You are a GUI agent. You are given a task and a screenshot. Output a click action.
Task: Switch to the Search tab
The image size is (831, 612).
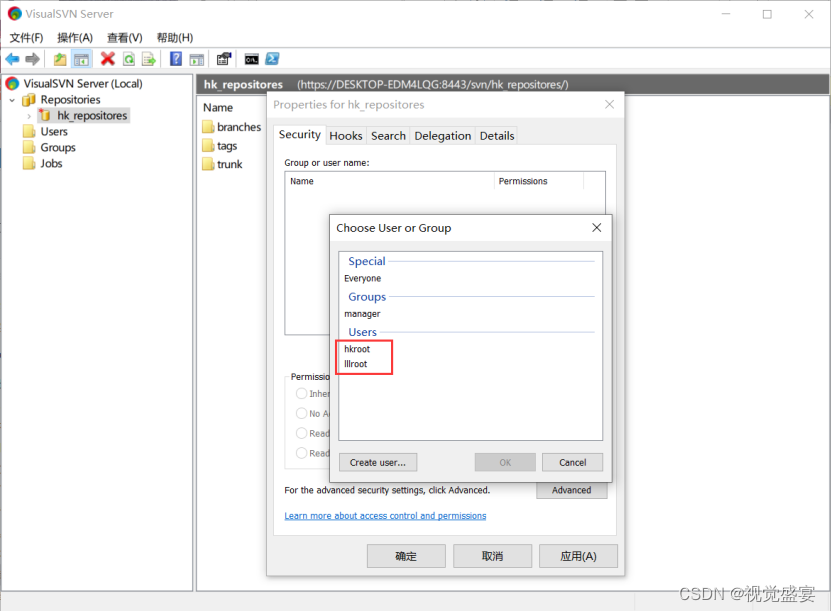[x=388, y=136]
